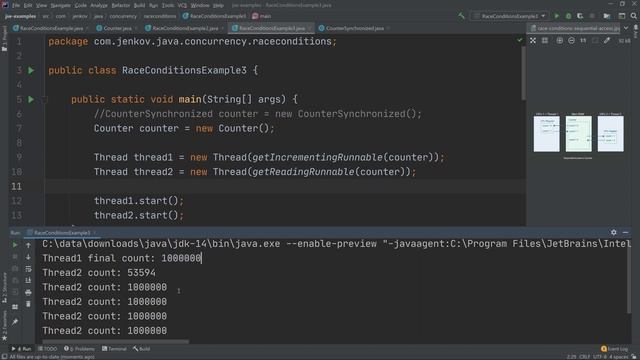The height and width of the screenshot is (360, 640).
Task: Zoom in on image preview
Action: [559, 40]
